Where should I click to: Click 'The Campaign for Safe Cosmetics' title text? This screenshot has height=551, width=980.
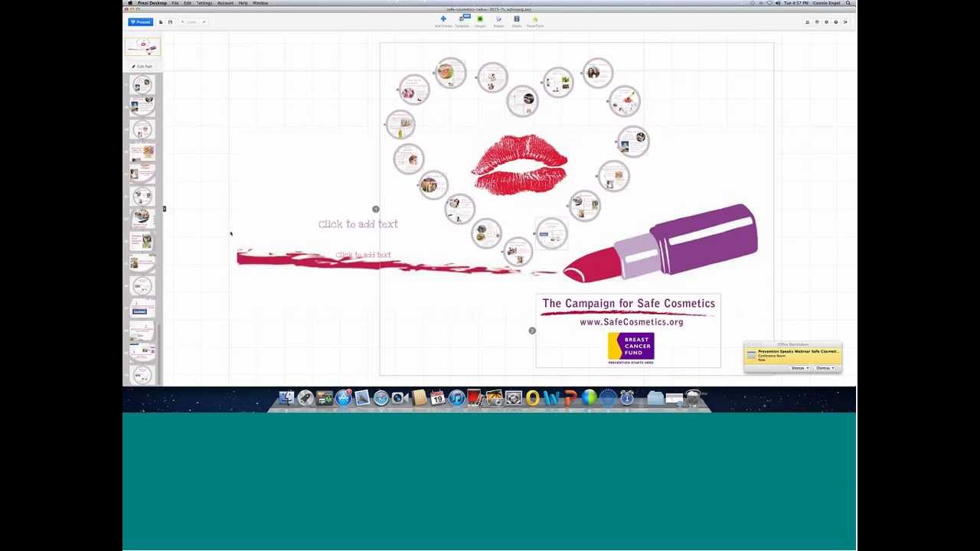pyautogui.click(x=629, y=304)
